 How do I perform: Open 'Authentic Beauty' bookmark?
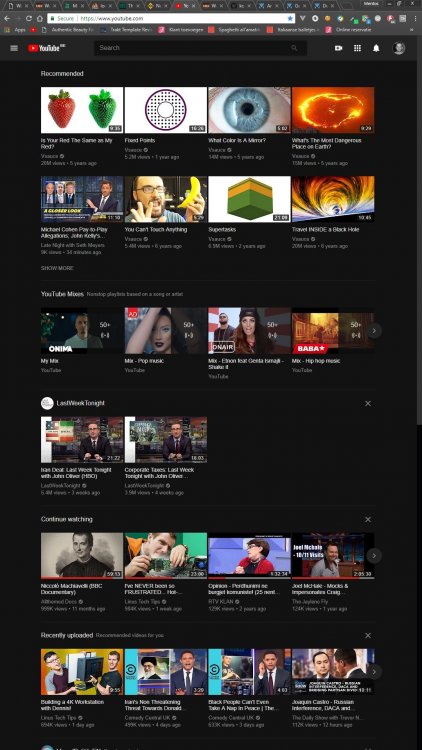68,30
